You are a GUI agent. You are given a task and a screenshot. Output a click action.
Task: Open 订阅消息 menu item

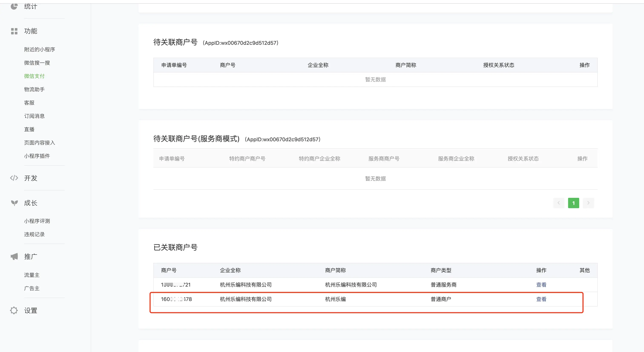(34, 116)
